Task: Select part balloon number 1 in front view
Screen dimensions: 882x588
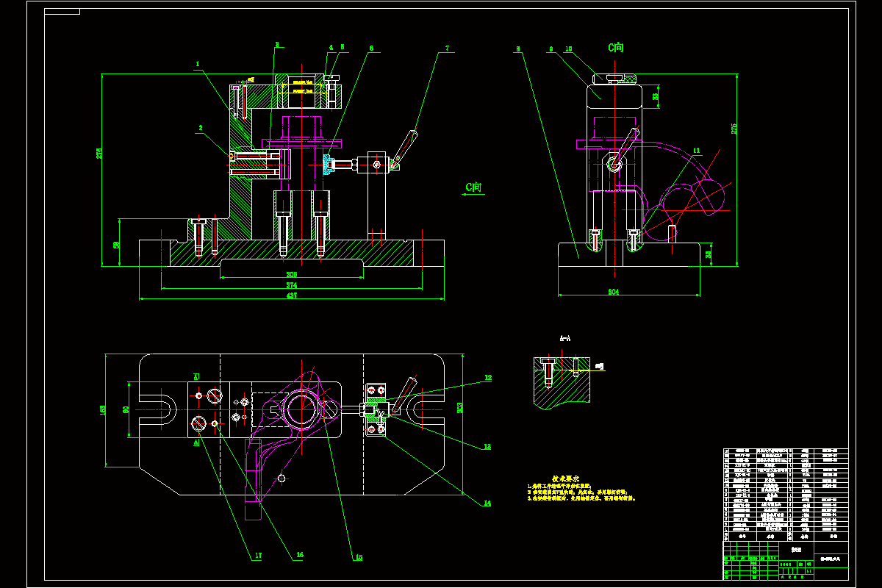Action: point(198,64)
